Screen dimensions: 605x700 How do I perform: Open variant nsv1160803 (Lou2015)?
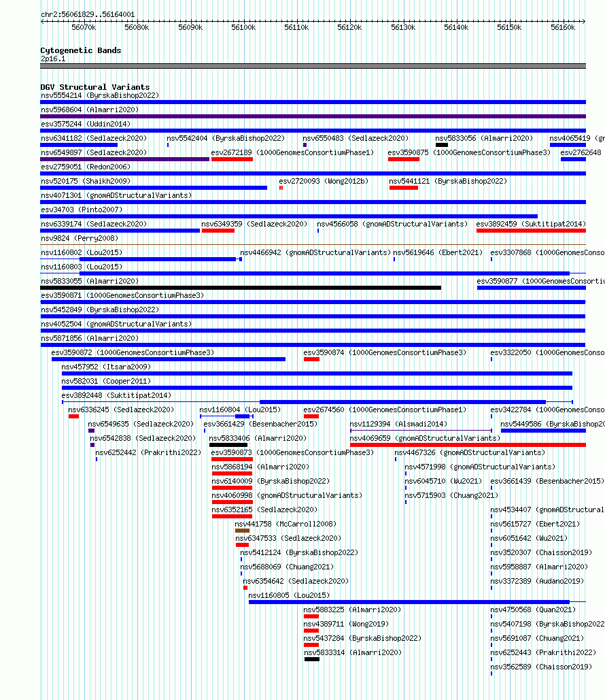(82, 267)
